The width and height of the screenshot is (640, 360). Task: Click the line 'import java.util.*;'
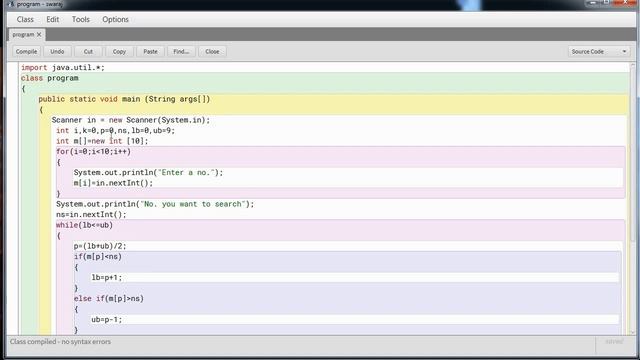[x=63, y=67]
